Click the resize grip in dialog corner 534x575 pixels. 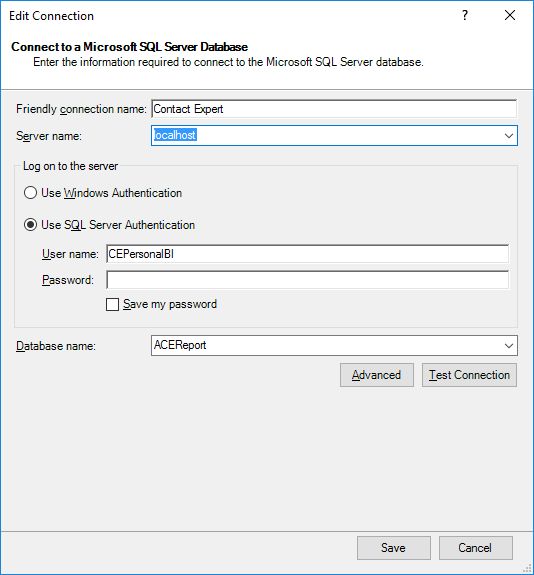(527, 568)
